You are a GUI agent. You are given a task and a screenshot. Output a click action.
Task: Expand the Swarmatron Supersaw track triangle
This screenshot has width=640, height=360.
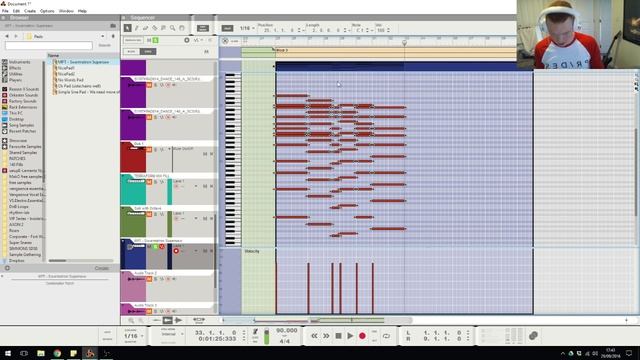tap(123, 241)
